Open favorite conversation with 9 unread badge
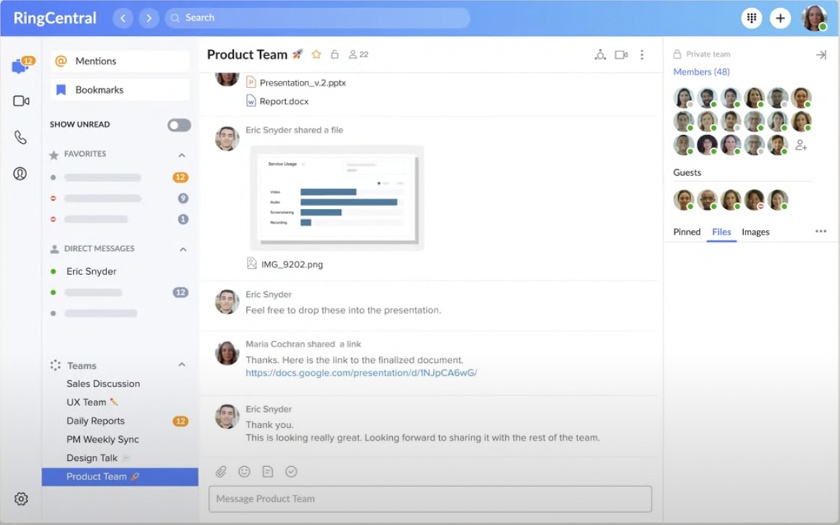 click(x=120, y=198)
